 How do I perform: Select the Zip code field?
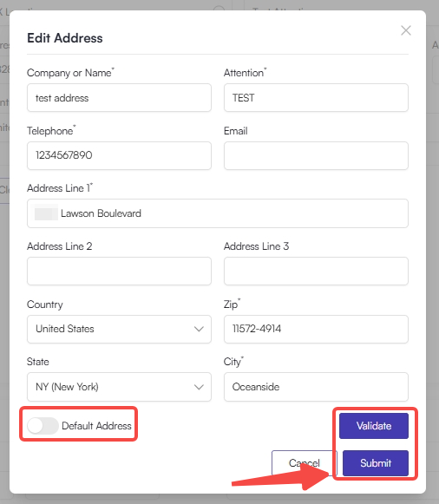pyautogui.click(x=316, y=329)
